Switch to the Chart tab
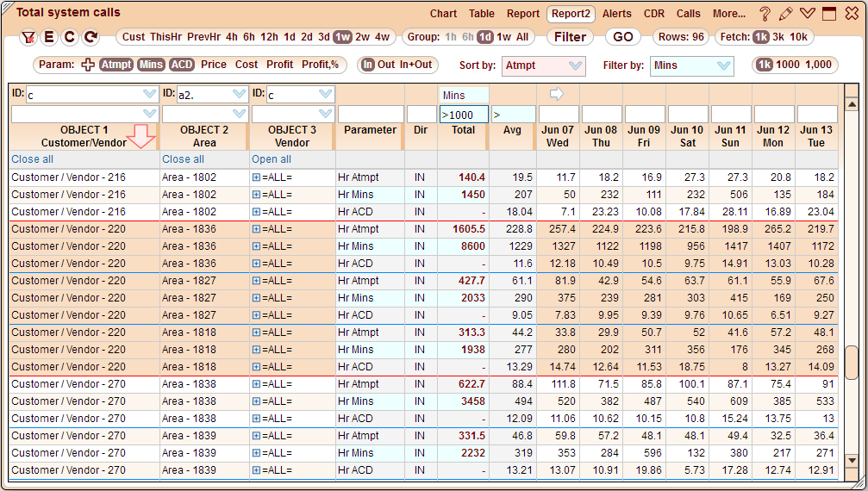This screenshot has height=491, width=868. coord(443,14)
